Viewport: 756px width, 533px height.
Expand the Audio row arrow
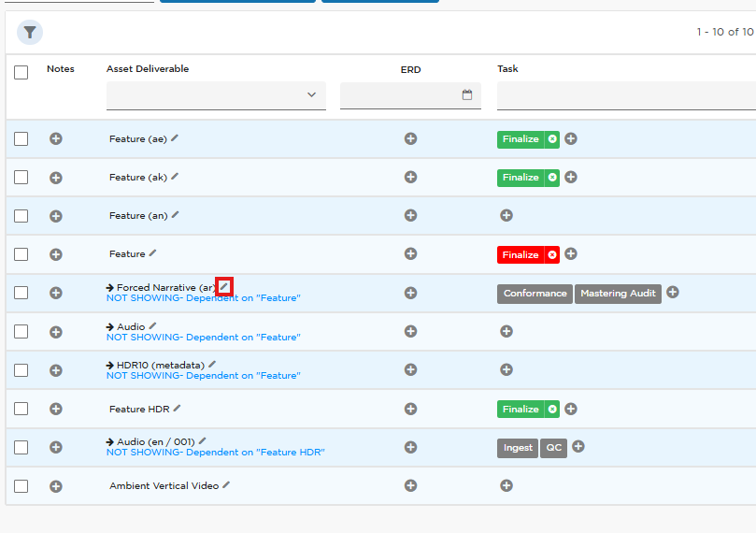click(110, 327)
